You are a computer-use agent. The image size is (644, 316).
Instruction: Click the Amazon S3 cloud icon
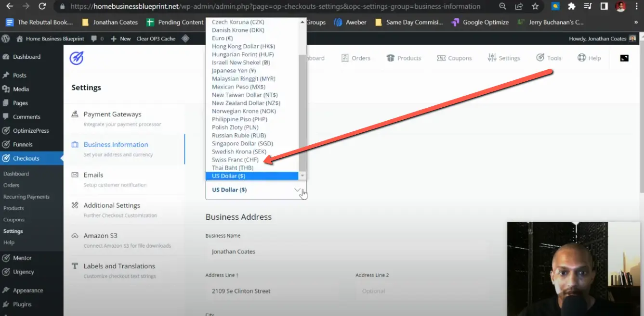click(x=75, y=236)
